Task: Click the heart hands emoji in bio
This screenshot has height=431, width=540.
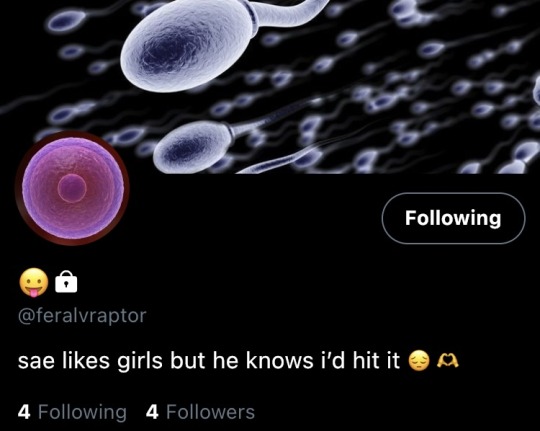Action: [x=447, y=360]
